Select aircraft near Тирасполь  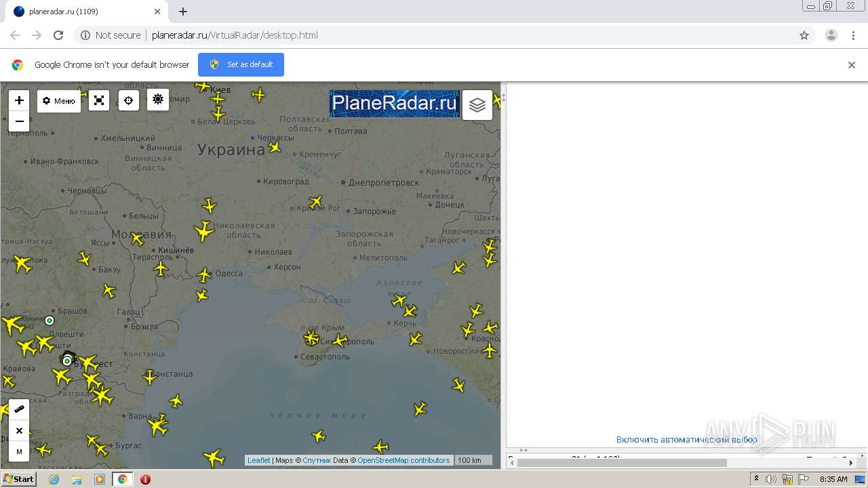(161, 269)
